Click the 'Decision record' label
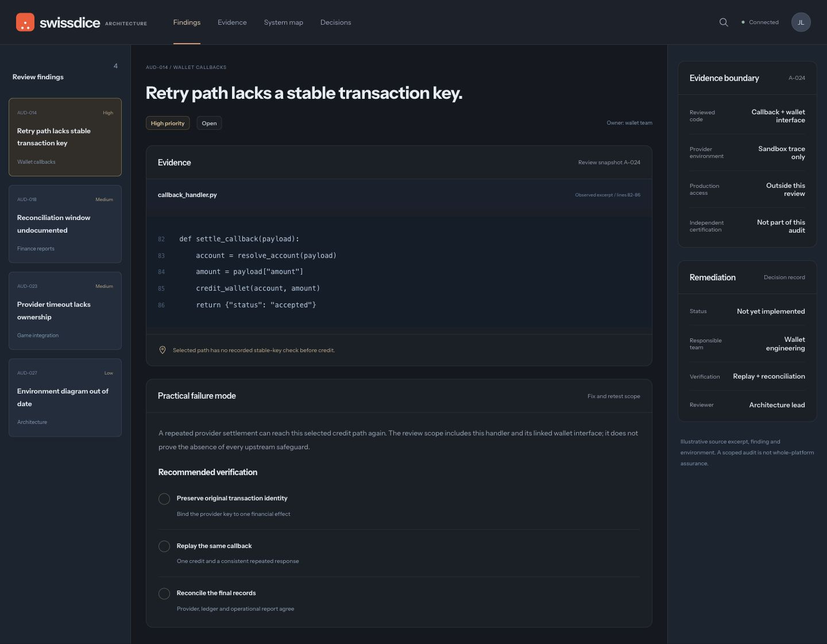Screen dimensions: 827x644 (784, 277)
